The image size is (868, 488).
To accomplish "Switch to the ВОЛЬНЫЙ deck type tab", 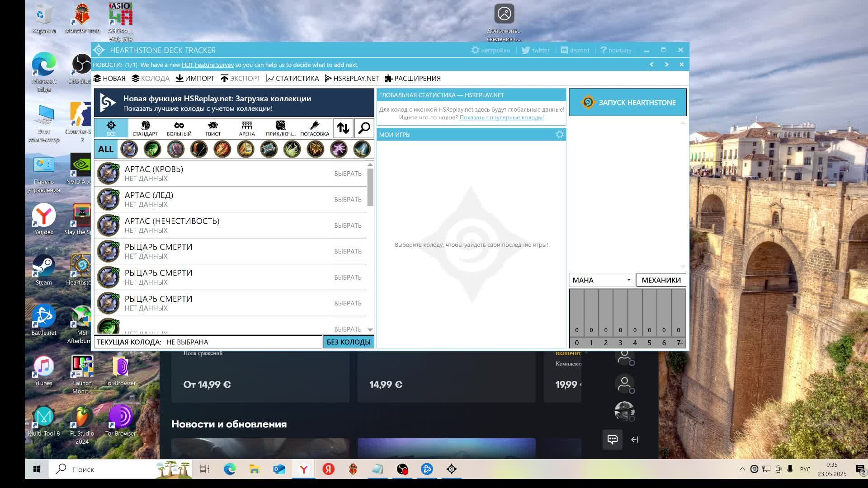I will click(x=179, y=128).
